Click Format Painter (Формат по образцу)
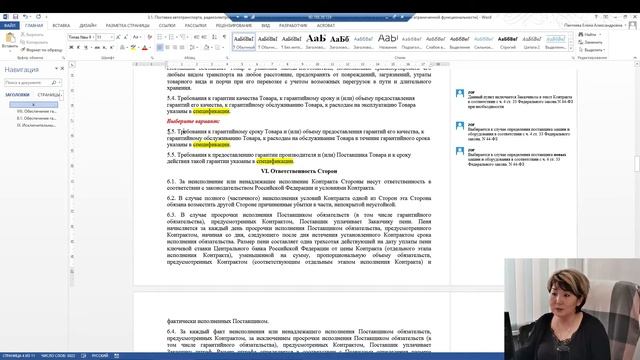Screen dimensions: 640x360 click(x=41, y=50)
